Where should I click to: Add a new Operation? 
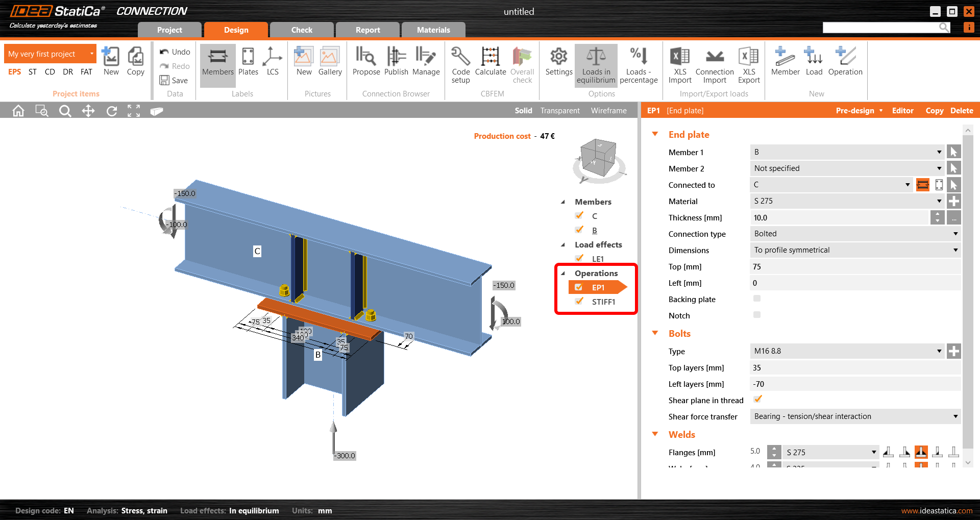[x=845, y=61]
